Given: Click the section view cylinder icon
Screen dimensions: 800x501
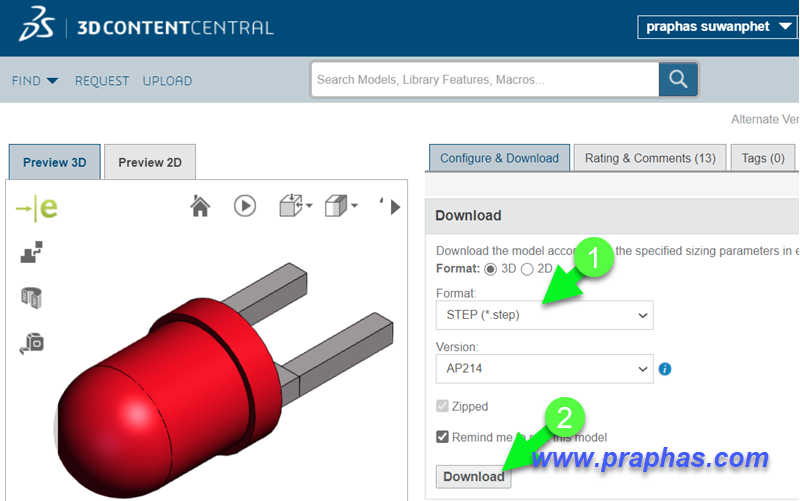Looking at the screenshot, I should pos(32,298).
